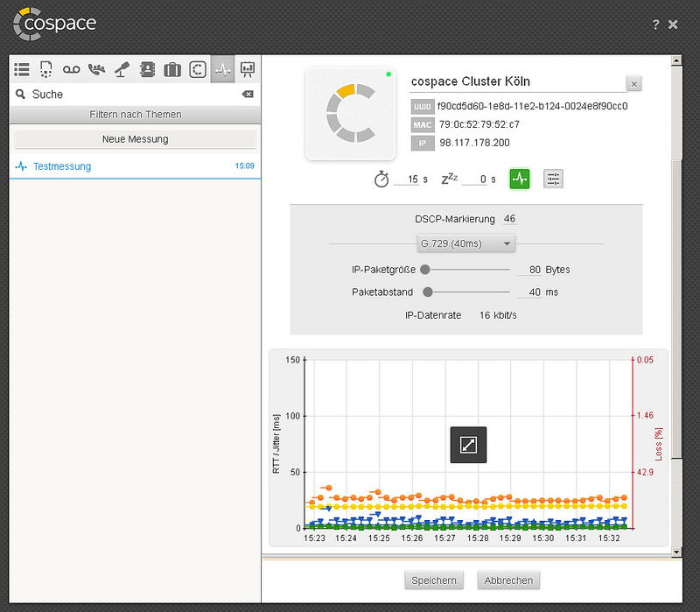This screenshot has width=700, height=612.
Task: Edit the 15 s duration field
Action: click(406, 179)
